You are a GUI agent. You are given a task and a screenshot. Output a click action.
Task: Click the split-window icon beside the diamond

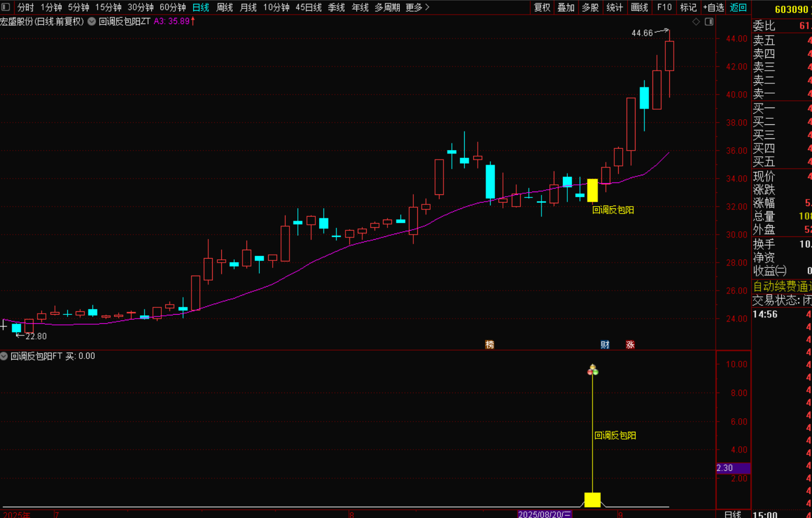[x=709, y=22]
